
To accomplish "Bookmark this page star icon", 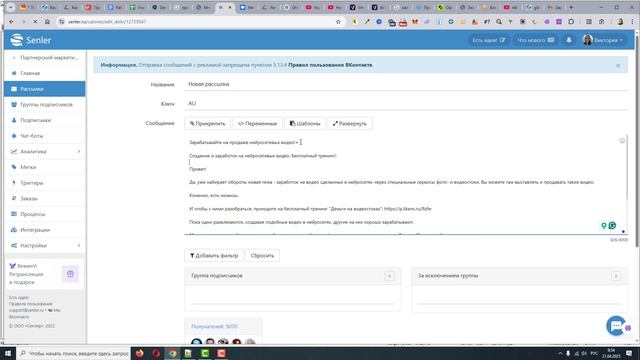I will click(x=338, y=22).
